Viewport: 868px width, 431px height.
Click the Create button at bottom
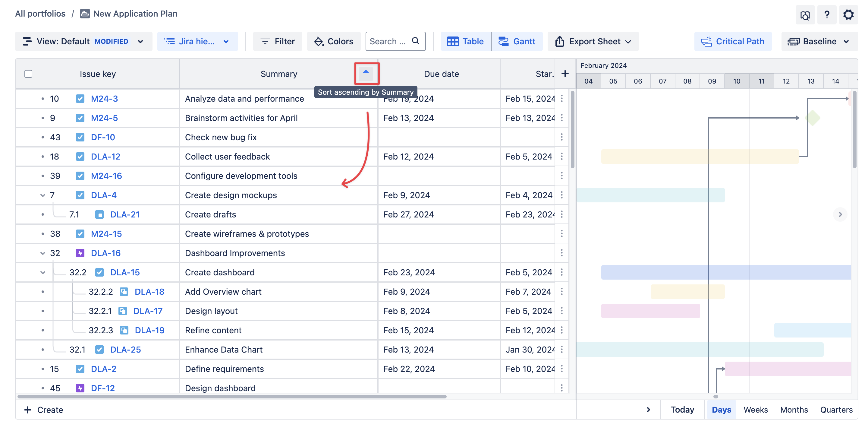pos(44,409)
